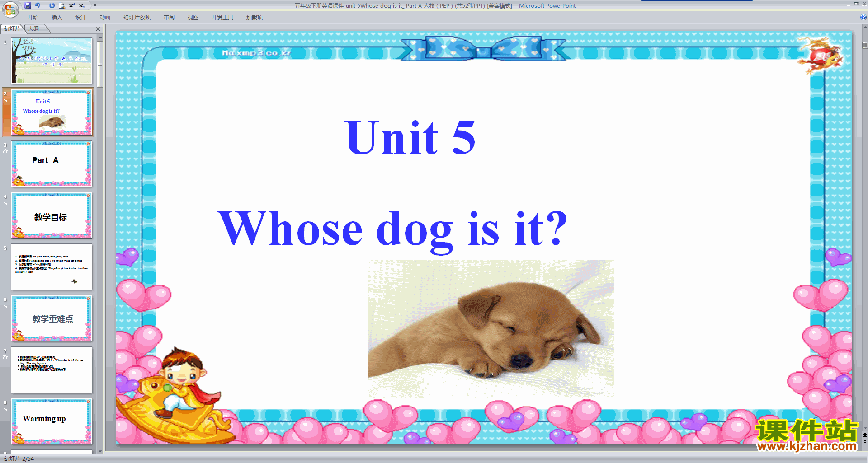The height and width of the screenshot is (463, 868).
Task: Open print preview from quick access toolbar
Action: [62, 5]
